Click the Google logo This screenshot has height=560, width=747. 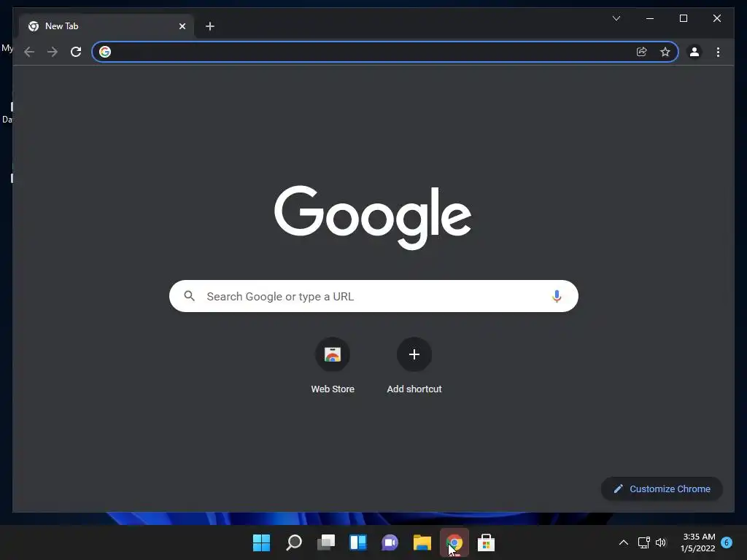[373, 217]
